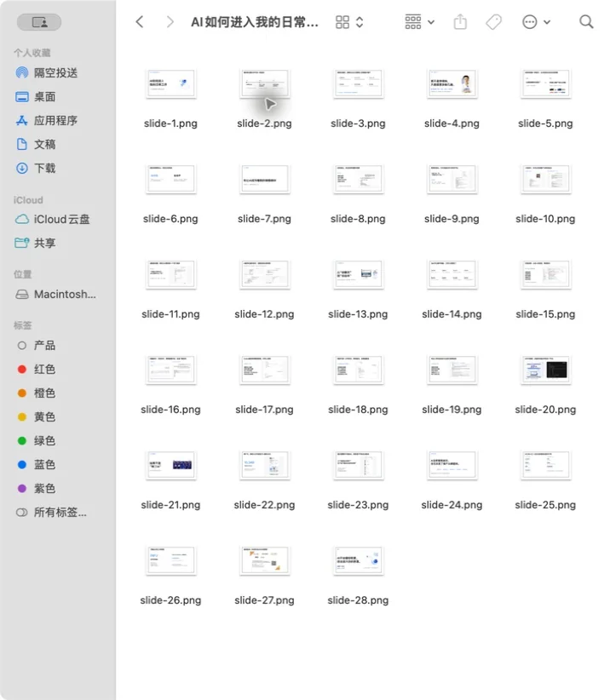The image size is (610, 700).
Task: Open the Finder search magnifier
Action: coord(586,22)
